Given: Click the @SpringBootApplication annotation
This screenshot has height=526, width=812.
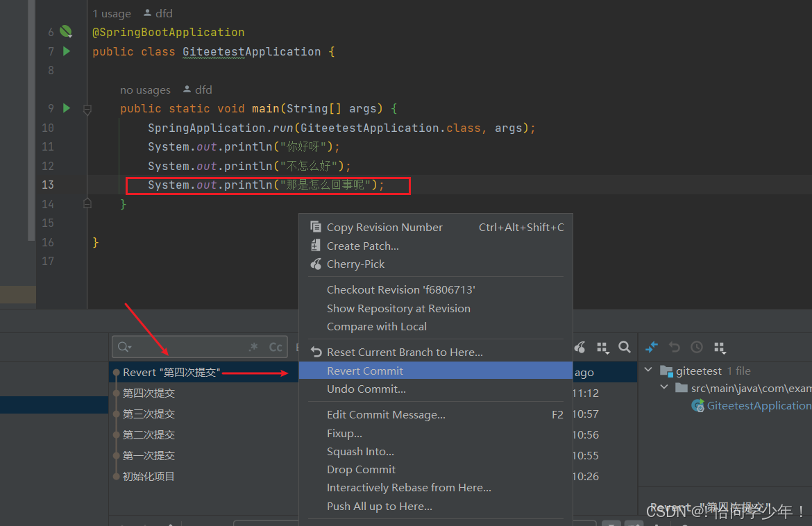Looking at the screenshot, I should tap(169, 32).
